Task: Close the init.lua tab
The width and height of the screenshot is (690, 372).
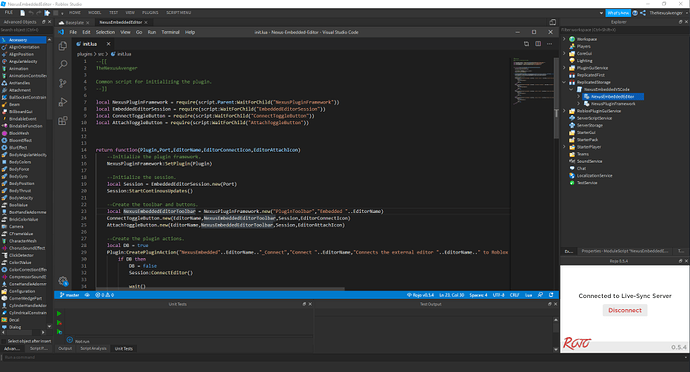Action: point(108,44)
